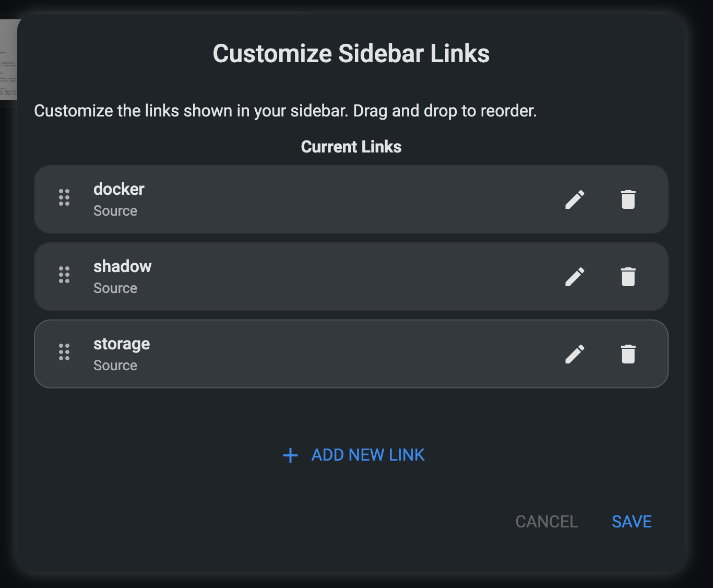Grab the shadow drag handle
Image resolution: width=713 pixels, height=588 pixels.
(x=64, y=275)
